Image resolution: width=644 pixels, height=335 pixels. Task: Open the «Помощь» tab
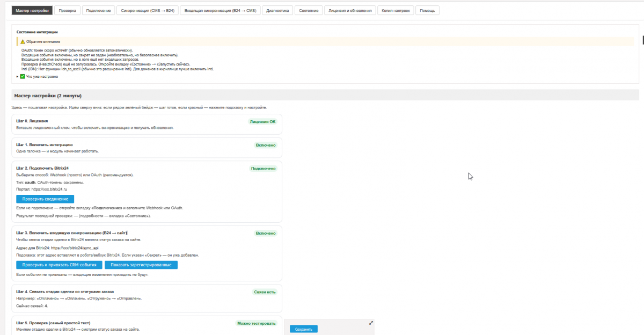(x=428, y=10)
